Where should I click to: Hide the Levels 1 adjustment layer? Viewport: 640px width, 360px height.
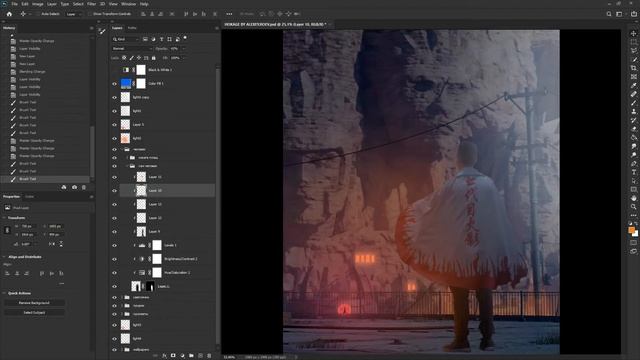coord(114,245)
